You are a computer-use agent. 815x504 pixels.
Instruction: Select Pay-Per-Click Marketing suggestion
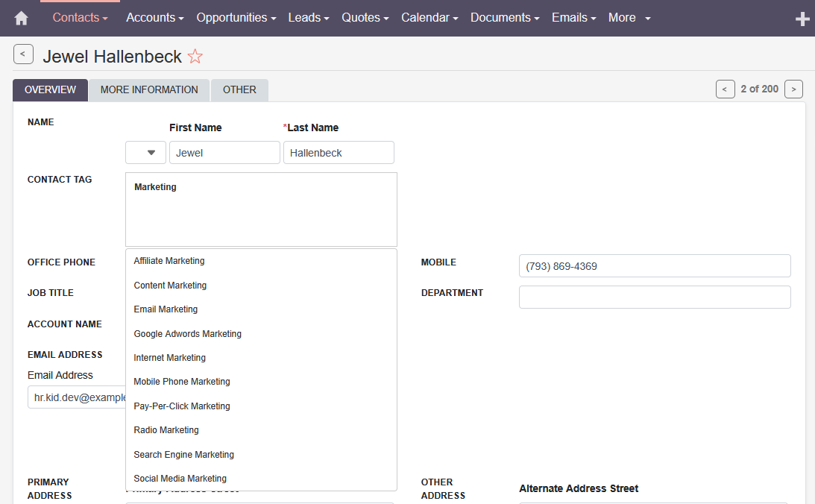(x=262, y=406)
